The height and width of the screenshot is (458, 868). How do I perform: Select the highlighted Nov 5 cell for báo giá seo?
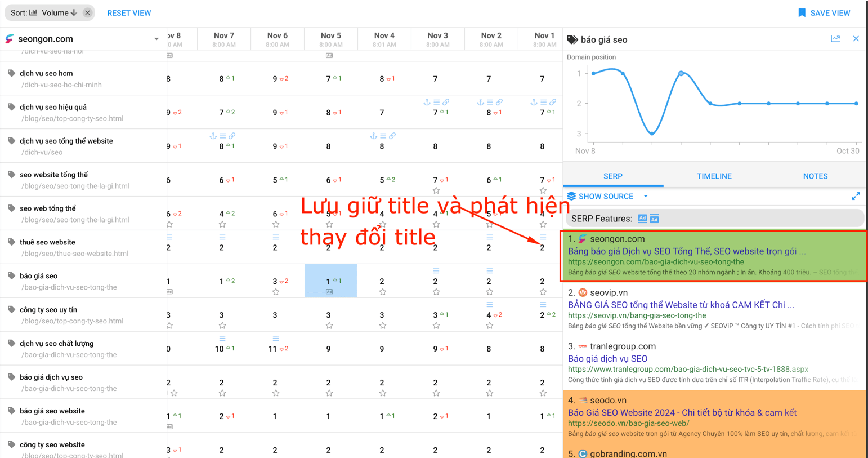(330, 281)
